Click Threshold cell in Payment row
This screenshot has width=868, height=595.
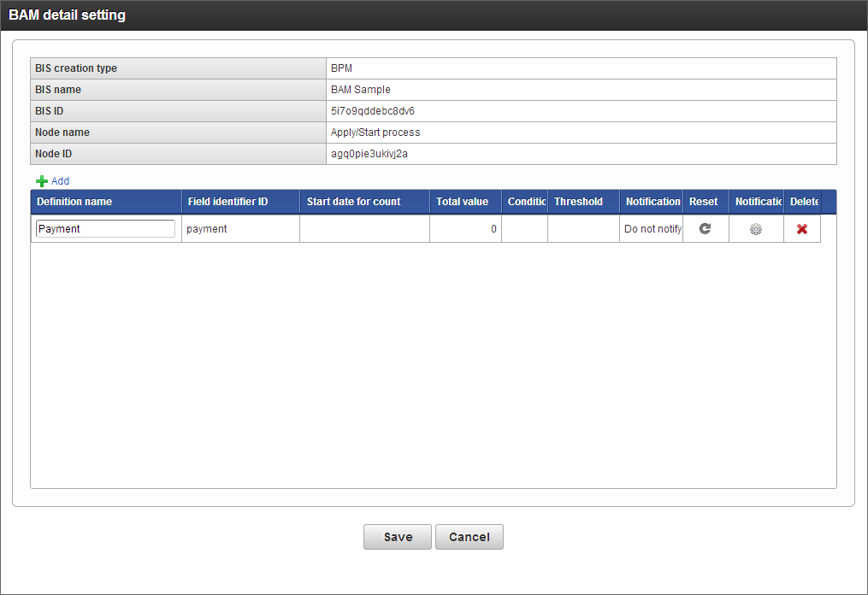(x=583, y=228)
